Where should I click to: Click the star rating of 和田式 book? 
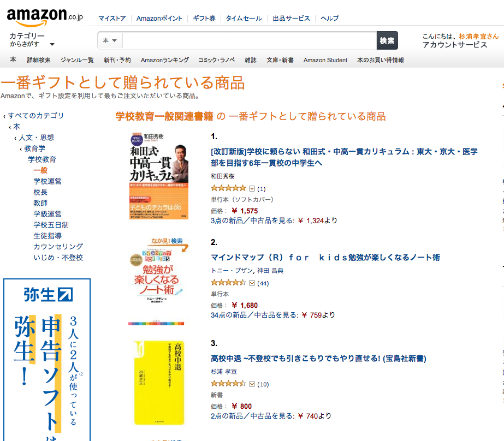click(x=228, y=188)
